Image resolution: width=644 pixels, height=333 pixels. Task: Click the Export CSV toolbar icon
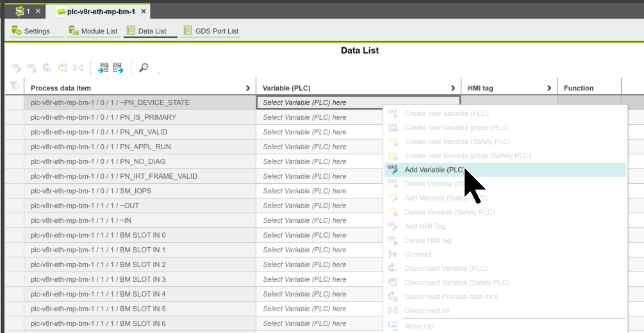(119, 67)
